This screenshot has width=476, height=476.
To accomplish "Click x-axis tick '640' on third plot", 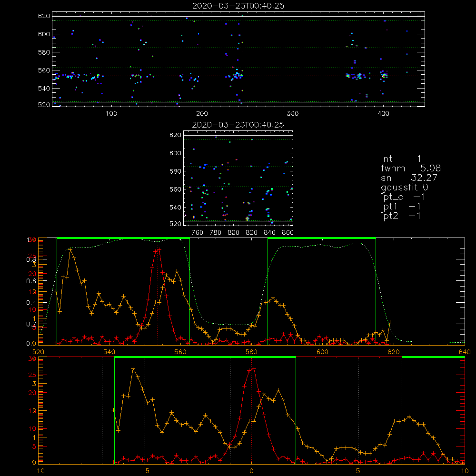I will point(465,352).
